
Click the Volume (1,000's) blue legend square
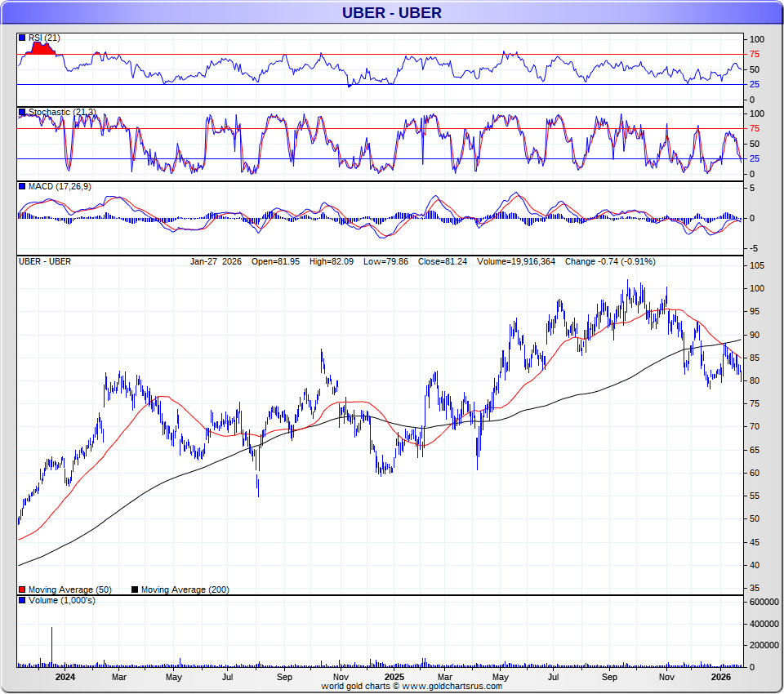pos(22,601)
